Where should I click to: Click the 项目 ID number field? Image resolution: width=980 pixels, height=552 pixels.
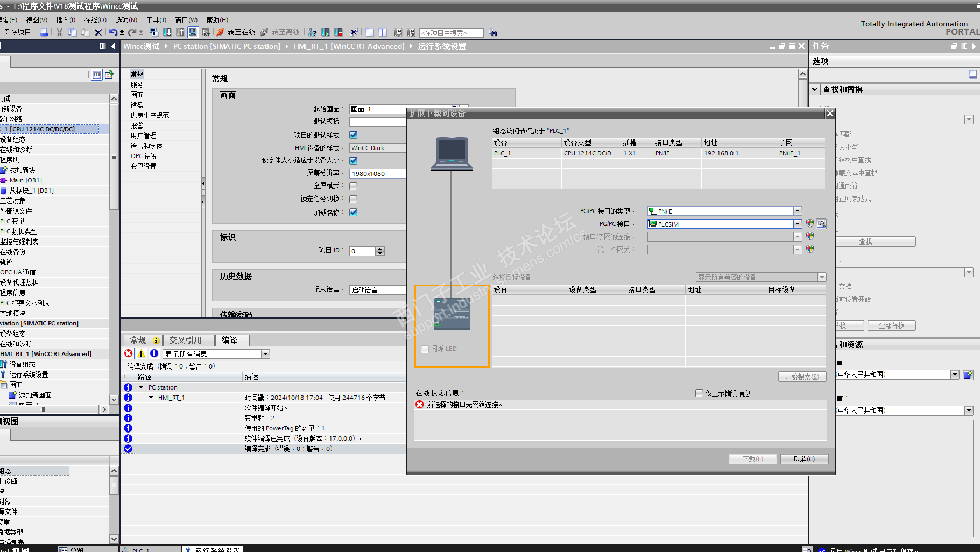coord(362,251)
